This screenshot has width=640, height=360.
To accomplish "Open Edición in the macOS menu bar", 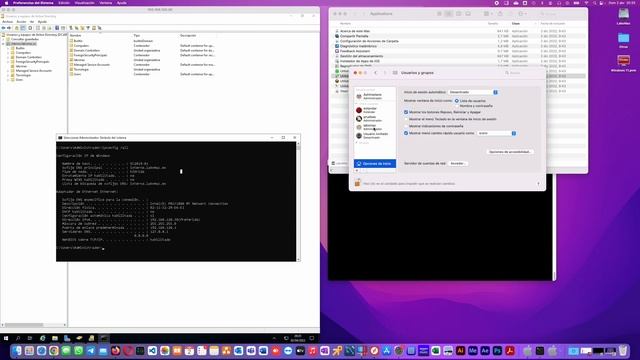I will 64,3.
